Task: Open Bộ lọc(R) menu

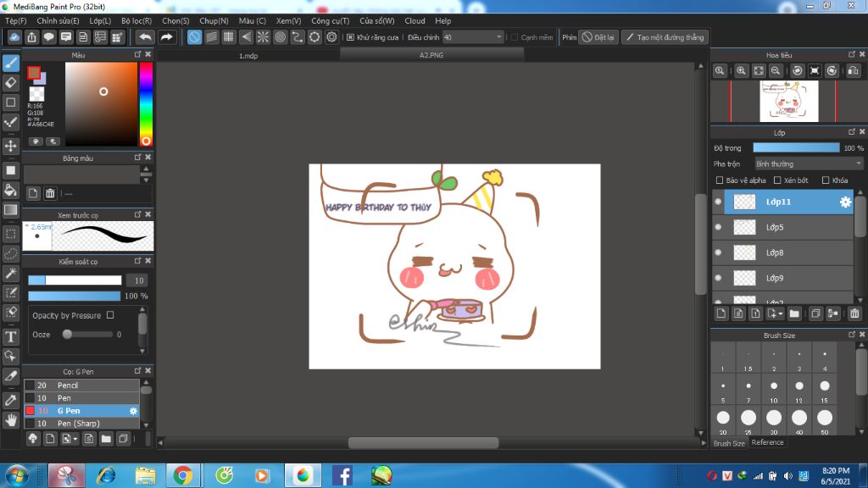Action: click(x=136, y=20)
